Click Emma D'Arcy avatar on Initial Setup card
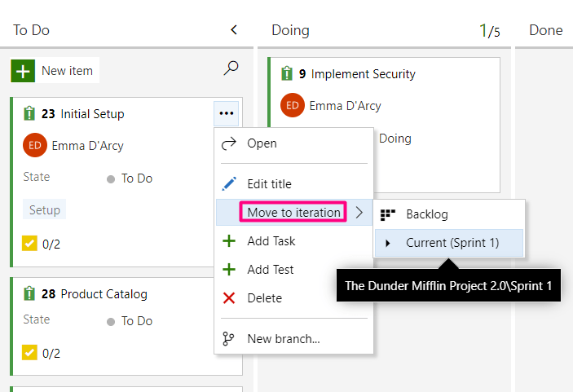 (x=34, y=146)
